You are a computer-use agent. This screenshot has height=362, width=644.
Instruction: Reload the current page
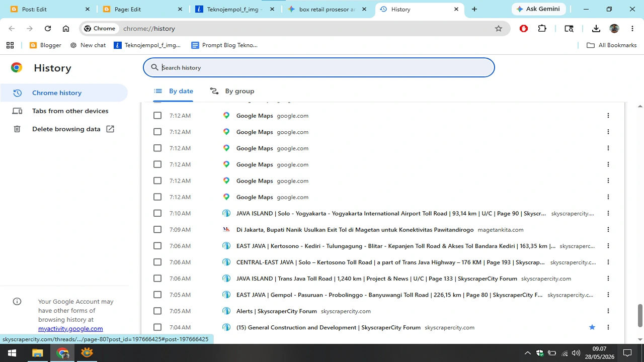48,29
